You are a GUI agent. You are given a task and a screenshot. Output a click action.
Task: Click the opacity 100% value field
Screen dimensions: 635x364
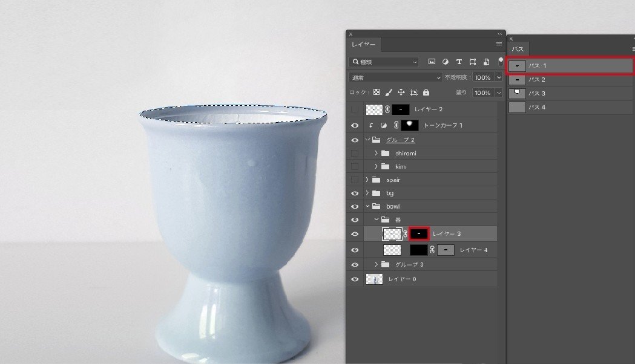click(x=483, y=77)
